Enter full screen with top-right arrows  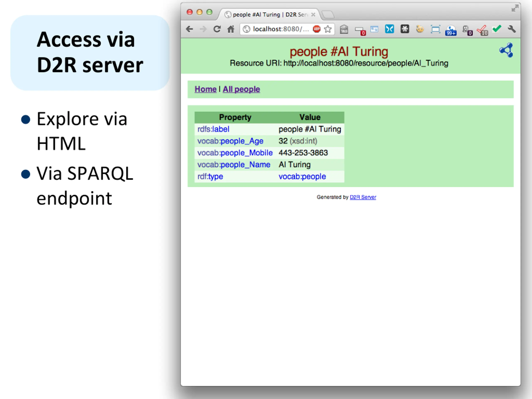click(x=515, y=9)
